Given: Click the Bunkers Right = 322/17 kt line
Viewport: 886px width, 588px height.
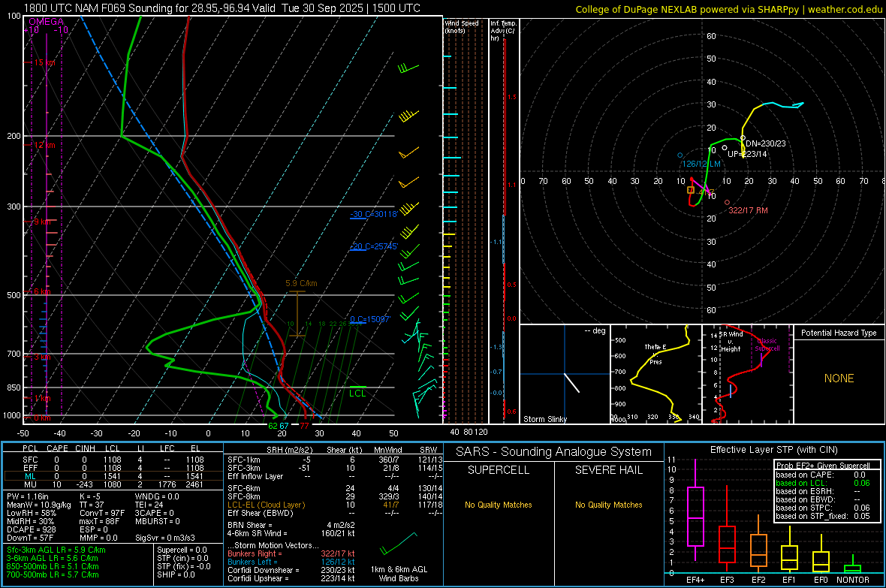Looking at the screenshot, I should [x=291, y=553].
